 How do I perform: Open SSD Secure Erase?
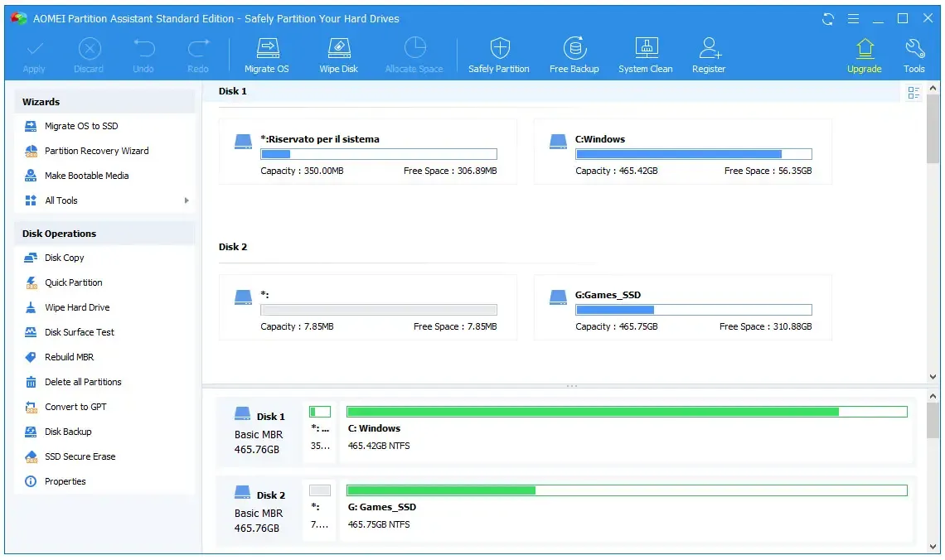click(80, 456)
